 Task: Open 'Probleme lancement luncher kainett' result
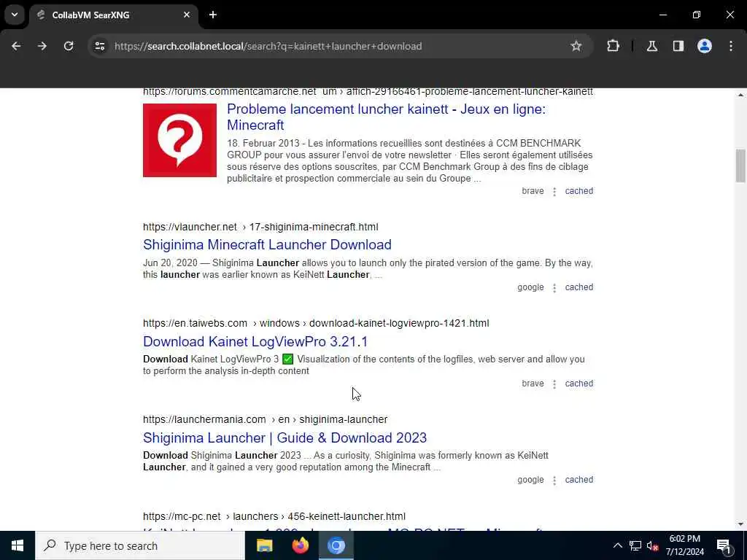tap(386, 117)
